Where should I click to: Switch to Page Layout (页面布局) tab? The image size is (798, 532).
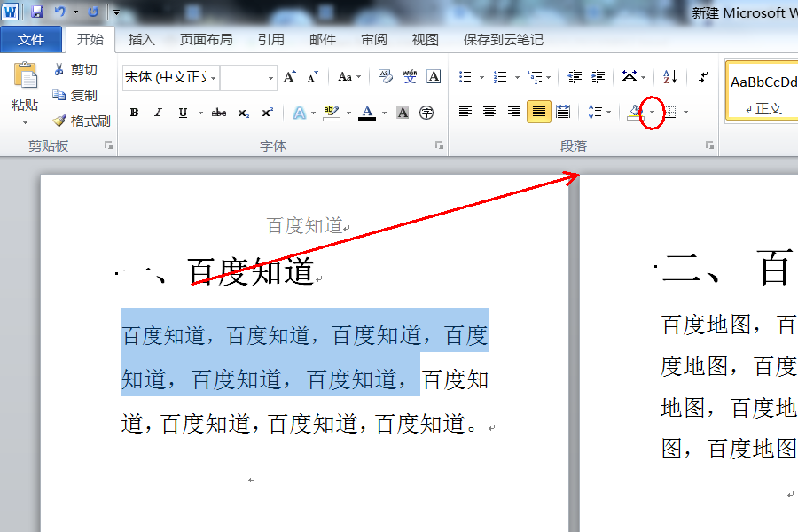tap(206, 40)
